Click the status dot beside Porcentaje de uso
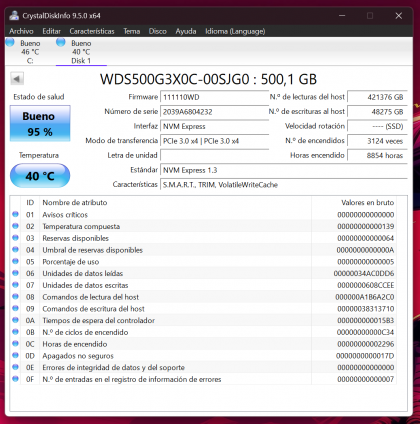This screenshot has height=424, width=420. (15, 261)
